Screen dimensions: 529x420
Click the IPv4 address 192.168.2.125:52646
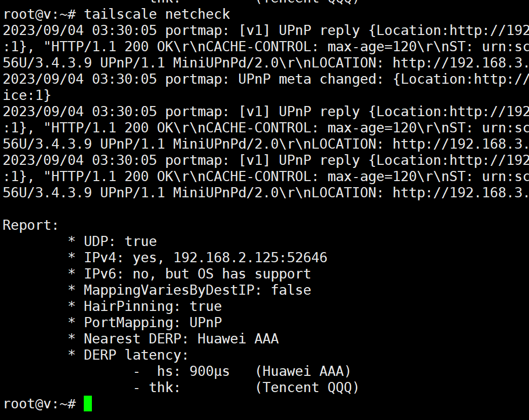[x=250, y=258]
